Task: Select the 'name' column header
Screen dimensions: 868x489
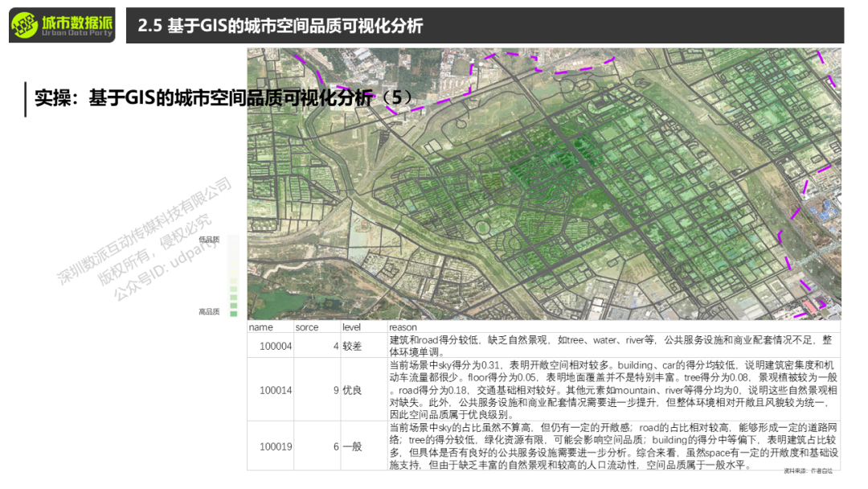Action: [x=260, y=327]
